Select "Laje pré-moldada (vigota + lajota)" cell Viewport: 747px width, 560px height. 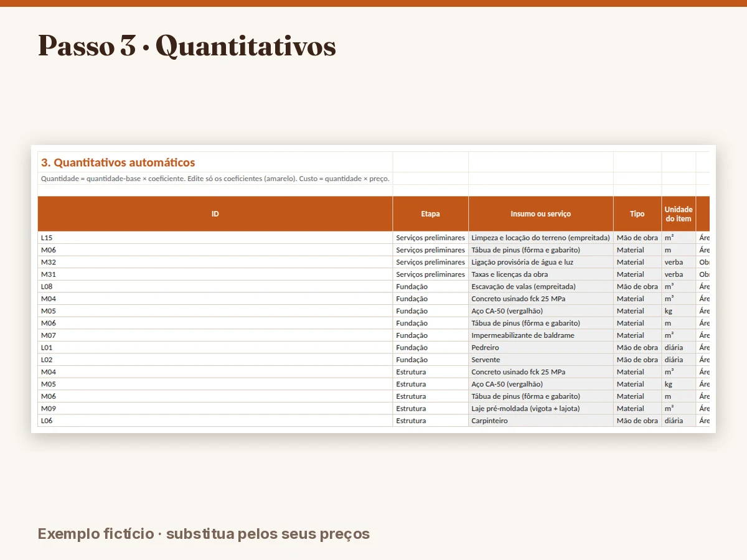click(541, 408)
